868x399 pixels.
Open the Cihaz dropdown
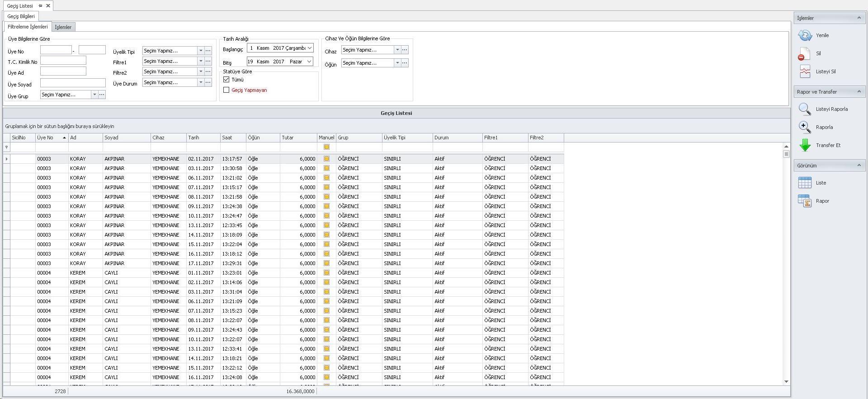pos(397,50)
